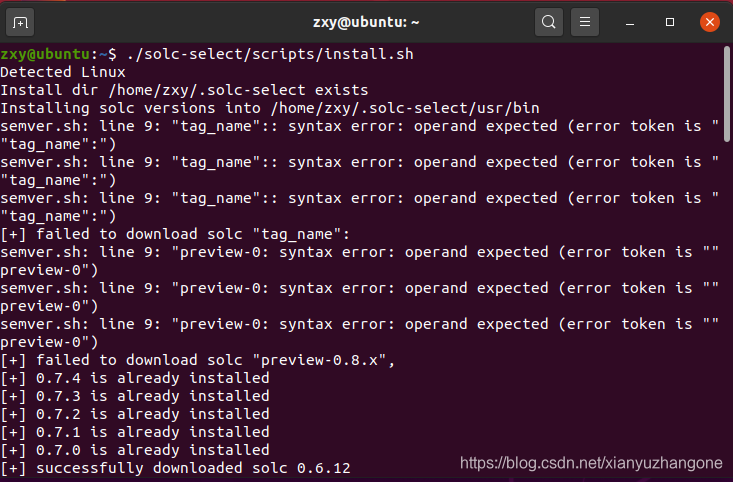The height and width of the screenshot is (482, 733).
Task: Open a new terminal tab
Action: click(20, 22)
